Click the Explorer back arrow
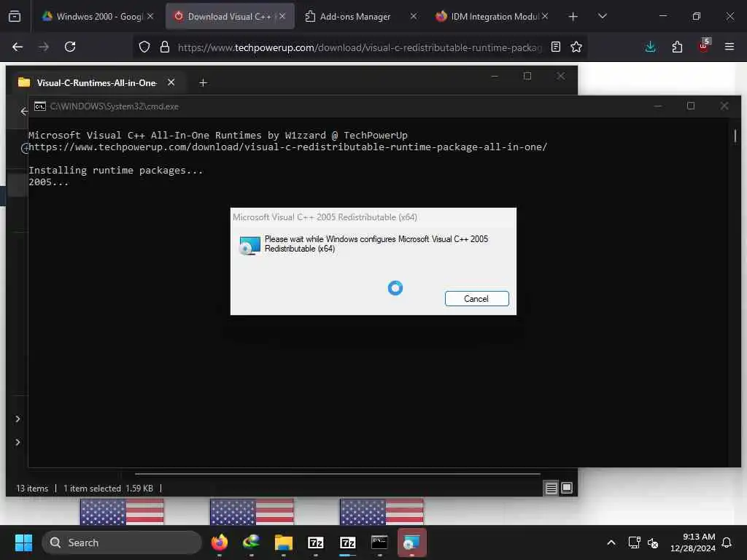The width and height of the screenshot is (747, 560). (24, 112)
